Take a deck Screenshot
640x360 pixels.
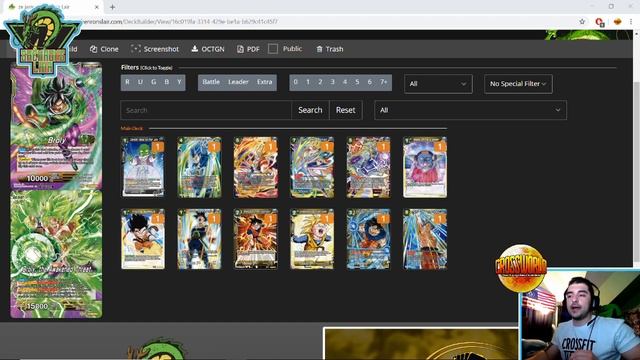[155, 49]
